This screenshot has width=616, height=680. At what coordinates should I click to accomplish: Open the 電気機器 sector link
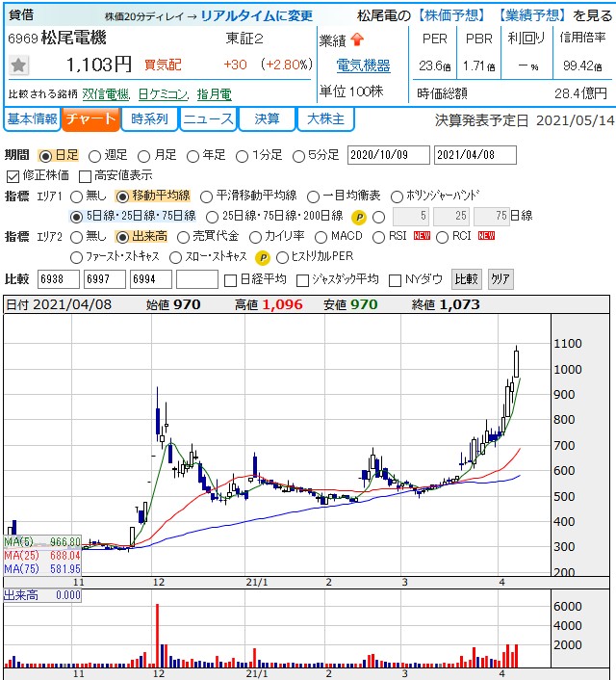point(363,65)
